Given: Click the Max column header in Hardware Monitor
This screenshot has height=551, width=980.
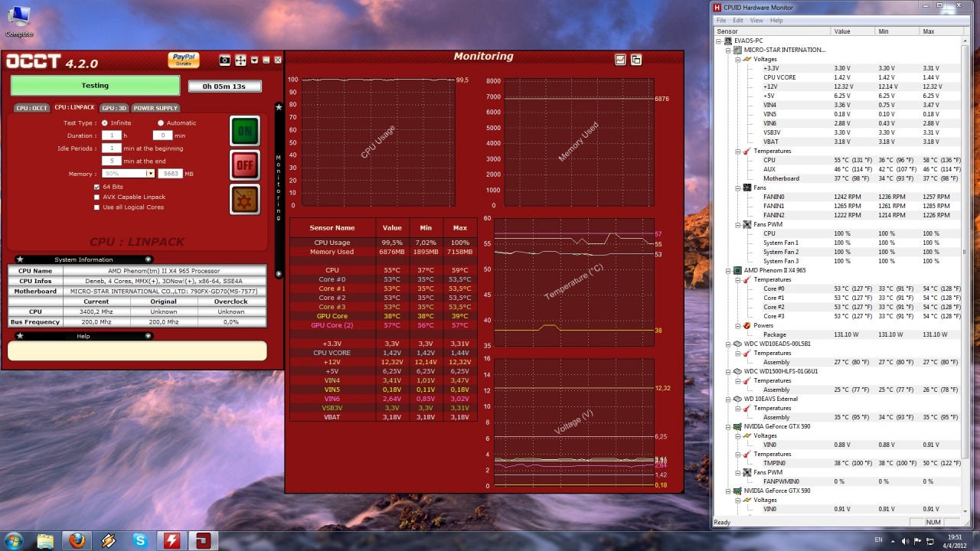Looking at the screenshot, I should [x=941, y=31].
